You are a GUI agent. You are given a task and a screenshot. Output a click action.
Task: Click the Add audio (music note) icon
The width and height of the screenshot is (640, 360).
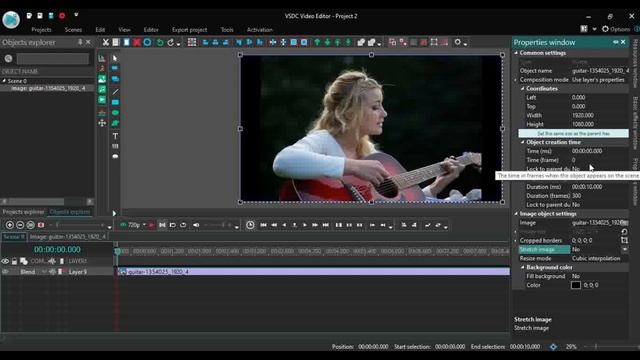[x=102, y=89]
